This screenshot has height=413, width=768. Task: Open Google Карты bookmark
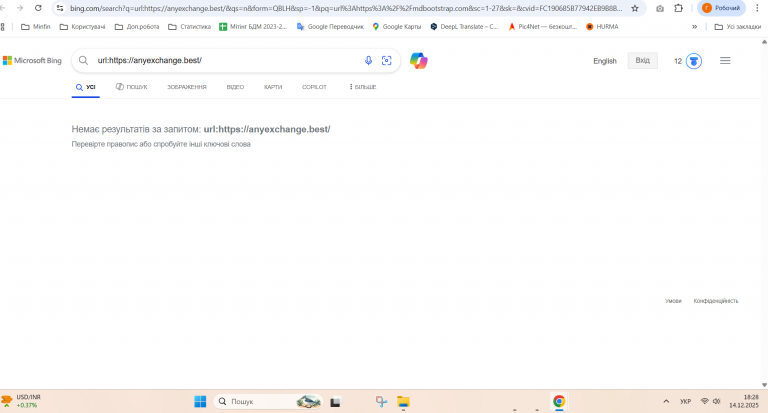[x=396, y=27]
